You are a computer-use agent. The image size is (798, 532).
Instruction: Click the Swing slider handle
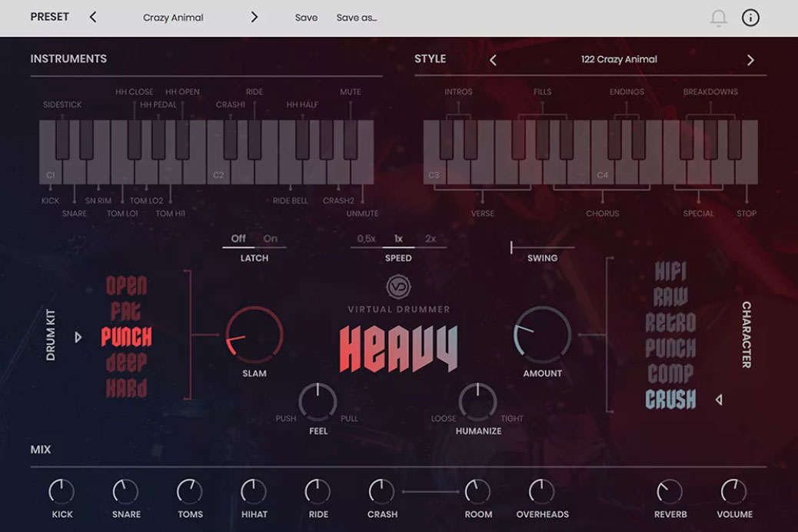tap(511, 248)
